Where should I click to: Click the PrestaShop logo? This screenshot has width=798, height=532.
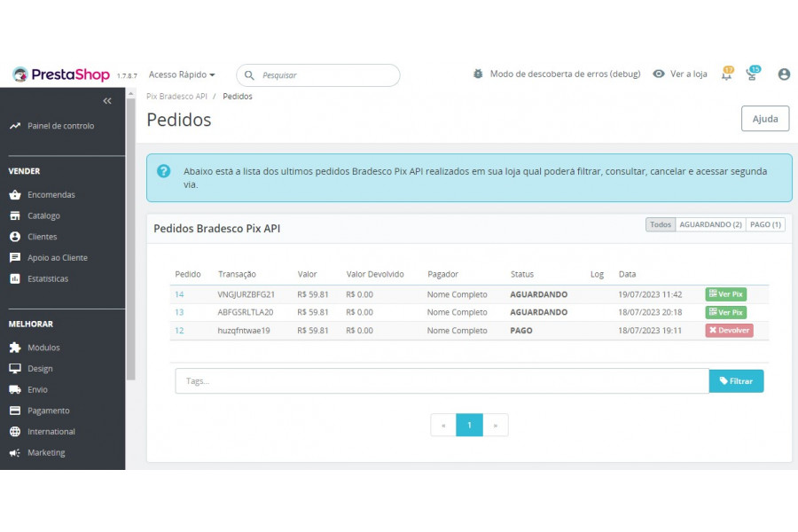tap(61, 74)
